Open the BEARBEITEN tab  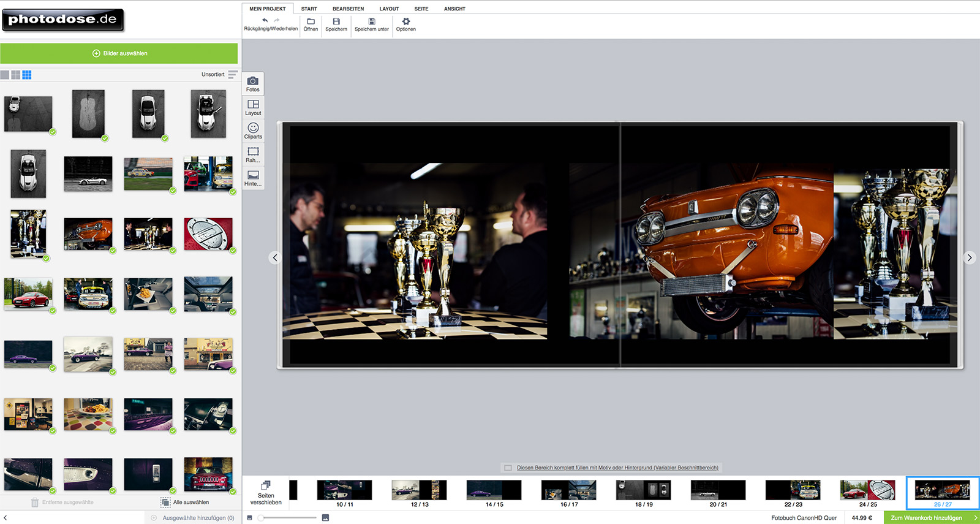coord(348,9)
